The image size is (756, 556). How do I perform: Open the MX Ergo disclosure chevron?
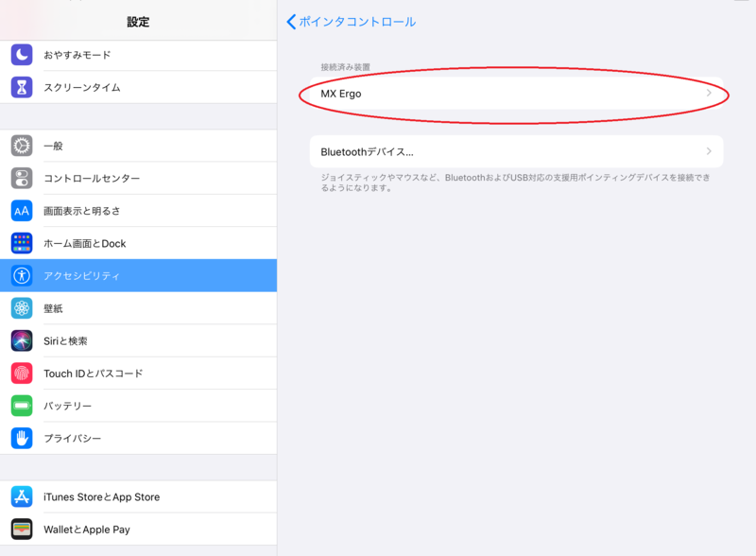point(712,95)
